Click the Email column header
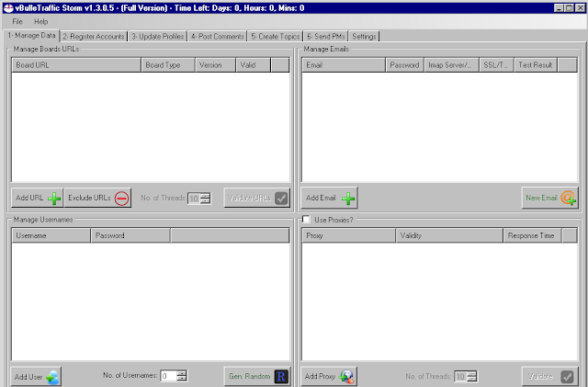Viewport: 588px width, 387px height. click(344, 65)
